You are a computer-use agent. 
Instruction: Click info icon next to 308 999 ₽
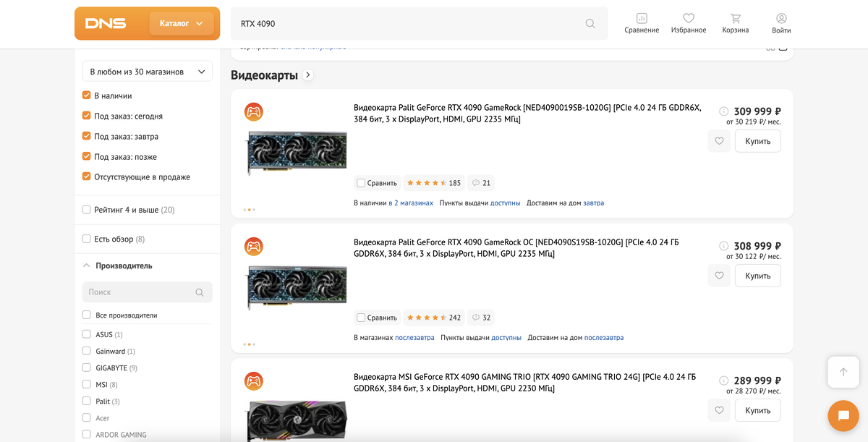click(723, 246)
